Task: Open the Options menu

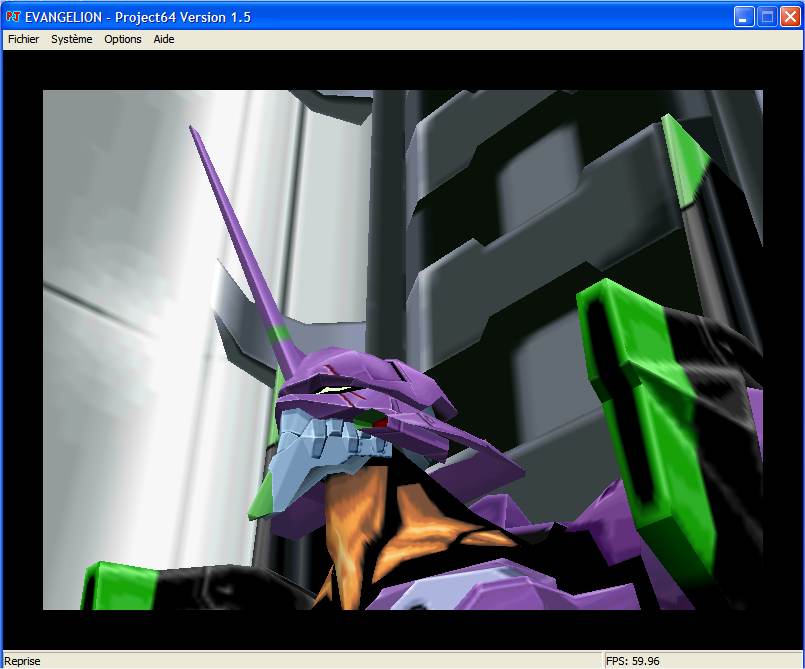Action: (123, 39)
